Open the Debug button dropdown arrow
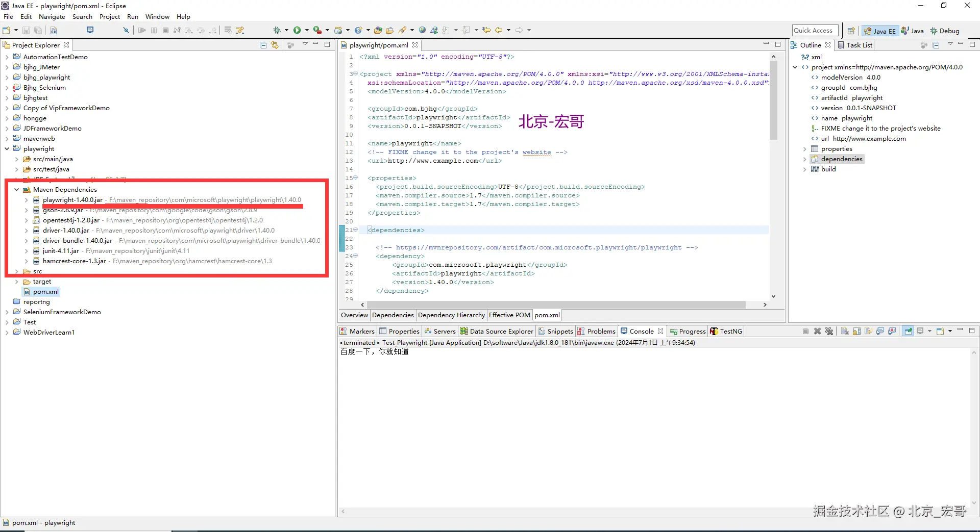Screen dimensions: 980x532 pos(286,31)
